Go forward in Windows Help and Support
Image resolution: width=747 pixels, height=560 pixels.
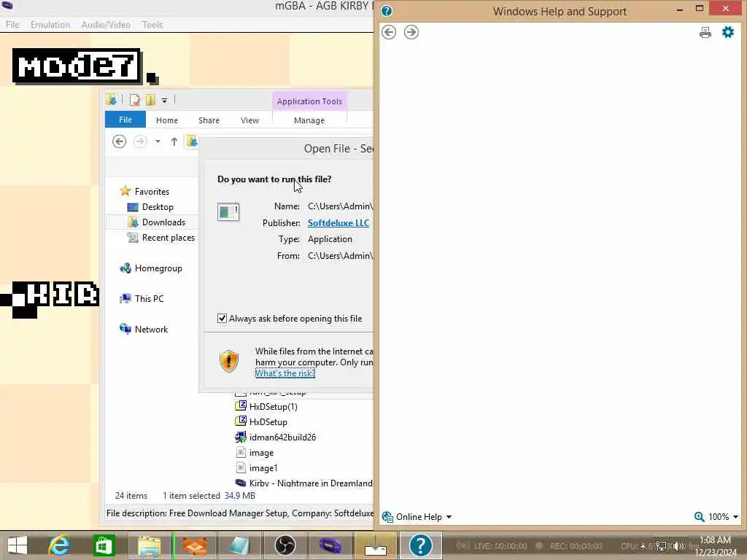click(411, 32)
